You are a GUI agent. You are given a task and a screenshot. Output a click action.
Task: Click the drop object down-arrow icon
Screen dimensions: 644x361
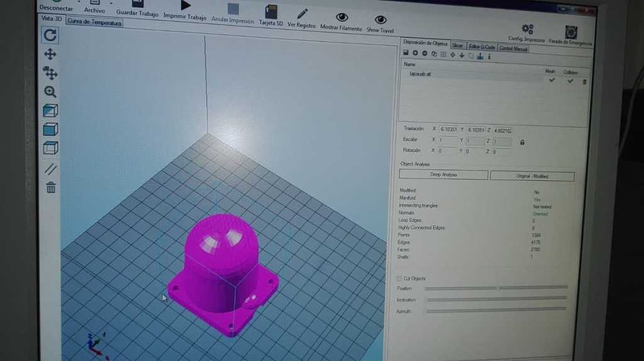[x=462, y=55]
